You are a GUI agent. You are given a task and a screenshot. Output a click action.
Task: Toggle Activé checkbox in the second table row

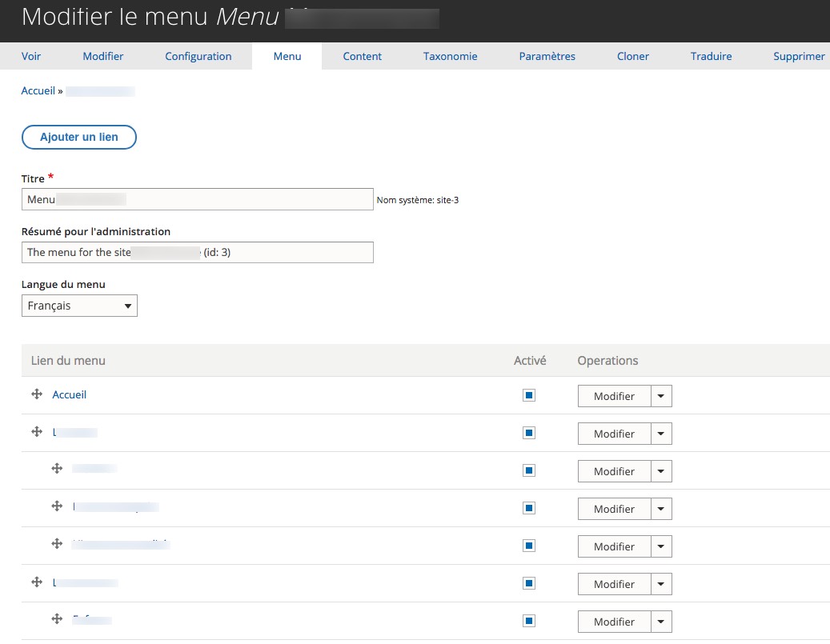[x=529, y=433]
